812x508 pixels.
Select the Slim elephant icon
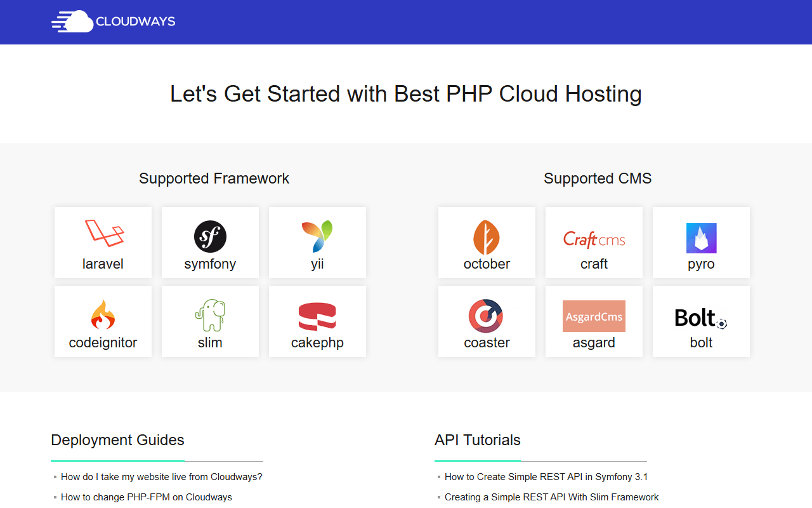[210, 316]
